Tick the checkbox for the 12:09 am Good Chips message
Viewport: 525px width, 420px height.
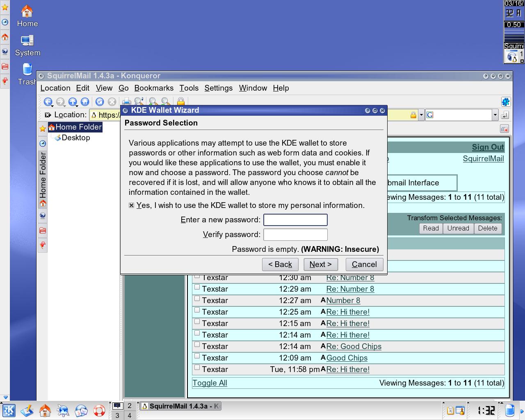click(x=197, y=356)
